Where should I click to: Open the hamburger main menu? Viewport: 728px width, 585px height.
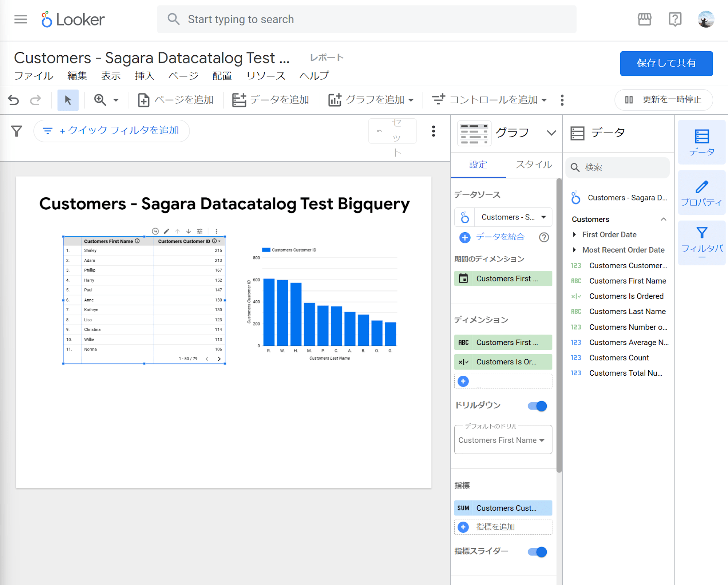click(x=21, y=19)
